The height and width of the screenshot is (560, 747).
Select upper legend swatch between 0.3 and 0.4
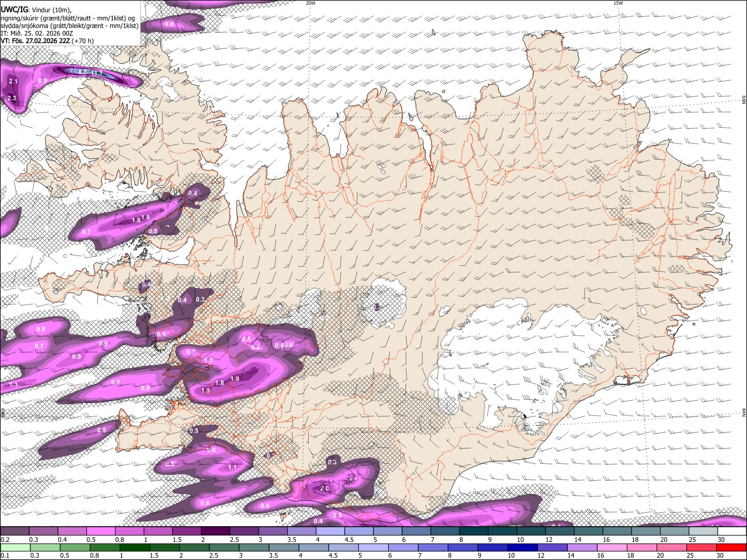[x=43, y=531]
